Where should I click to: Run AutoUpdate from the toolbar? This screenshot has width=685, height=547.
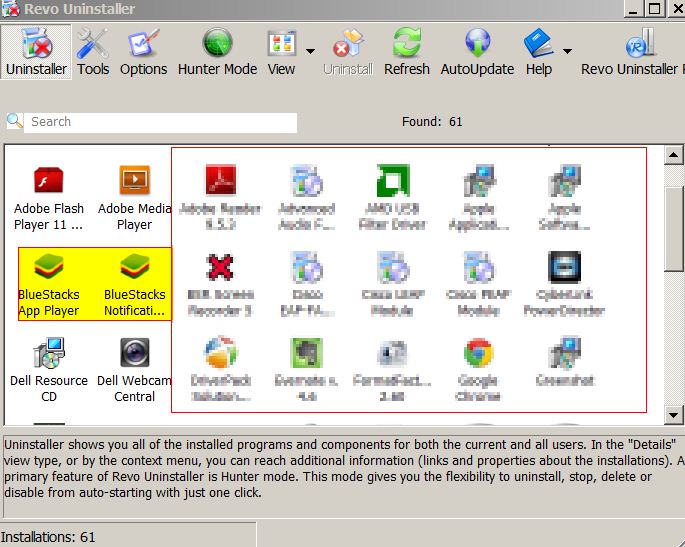(x=477, y=52)
